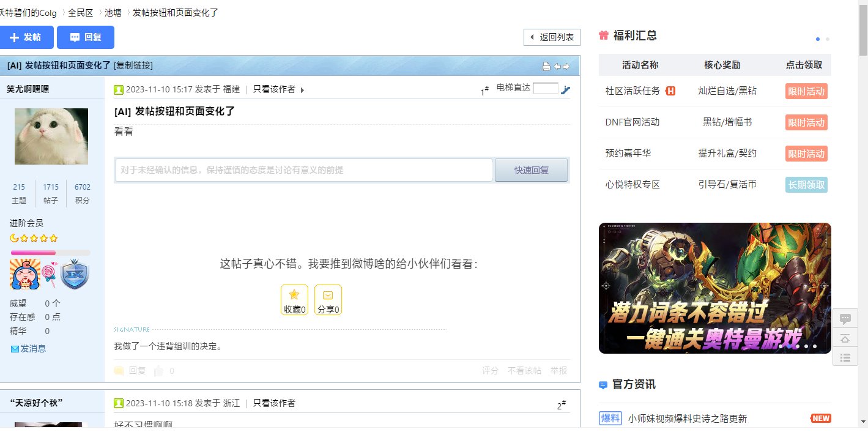Click the 2# floor number
Screen dimensions: 868x432
[561, 405]
